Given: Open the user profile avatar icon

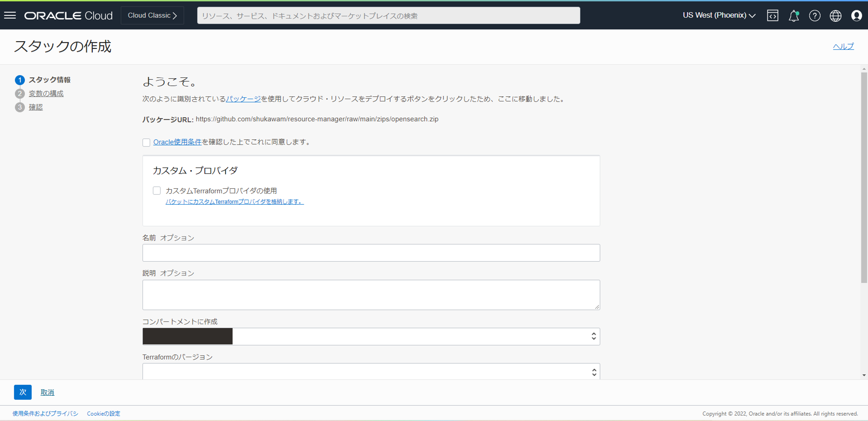Looking at the screenshot, I should pyautogui.click(x=856, y=16).
